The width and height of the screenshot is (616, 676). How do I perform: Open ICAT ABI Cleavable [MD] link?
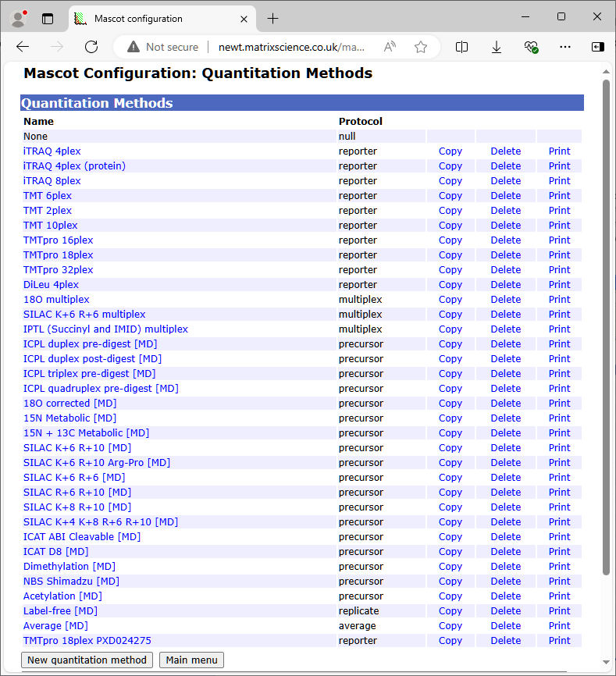(x=82, y=537)
